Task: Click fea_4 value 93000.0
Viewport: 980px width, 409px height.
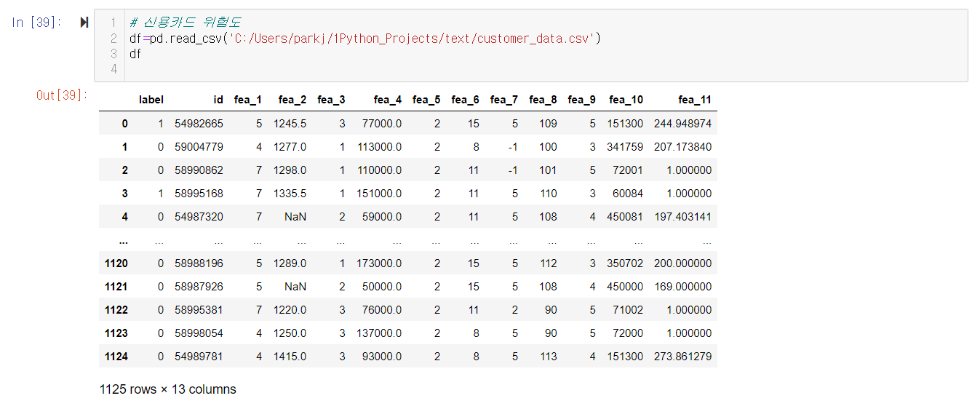Action: click(381, 357)
